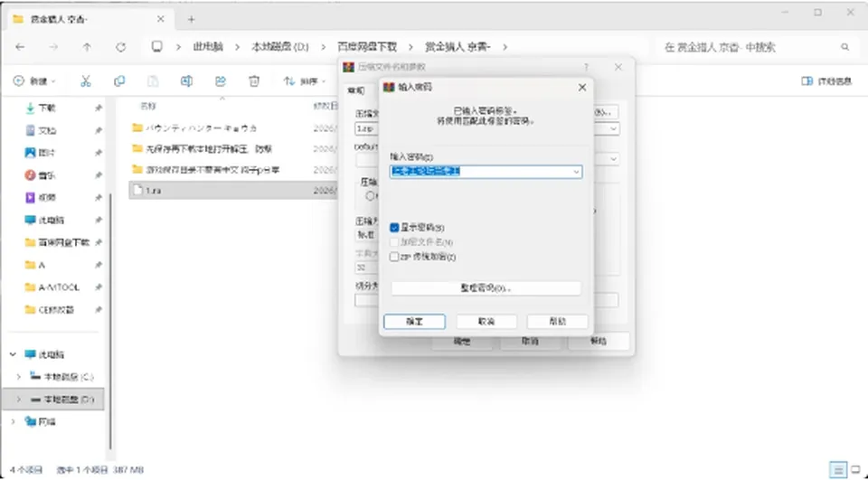Click the Baidu Netdisk download breadcrumb
Viewport: 868px width, 480px height.
point(368,47)
